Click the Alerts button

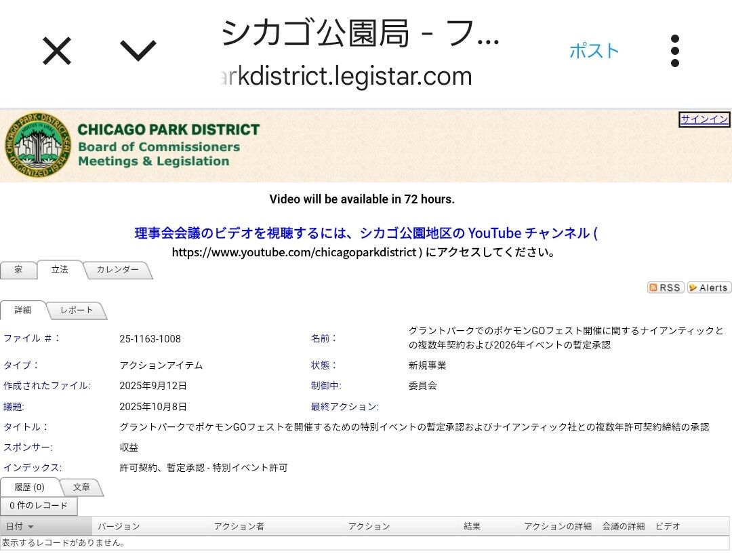click(709, 287)
